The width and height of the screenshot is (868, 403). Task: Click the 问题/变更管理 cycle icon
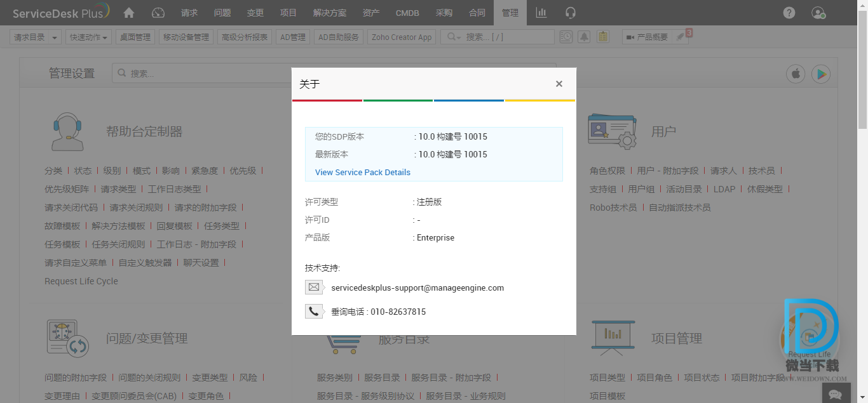pyautogui.click(x=67, y=338)
